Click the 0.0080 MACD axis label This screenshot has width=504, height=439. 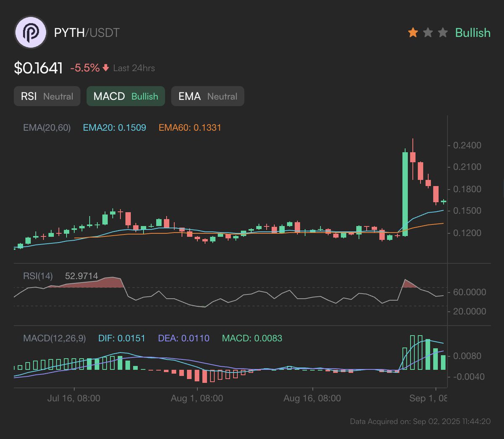click(x=467, y=356)
